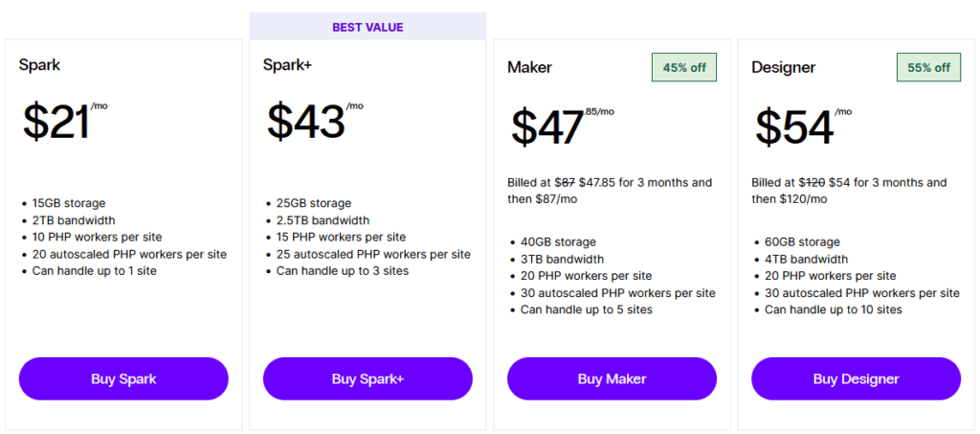The image size is (980, 434).
Task: Click the Buy Spark button
Action: pyautogui.click(x=123, y=379)
